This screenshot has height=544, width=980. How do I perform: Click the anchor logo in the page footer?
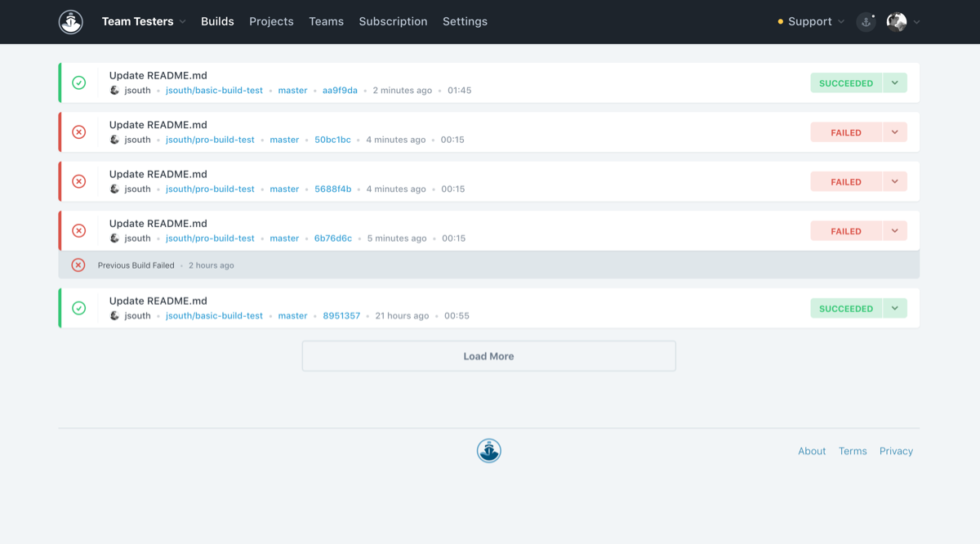click(488, 450)
